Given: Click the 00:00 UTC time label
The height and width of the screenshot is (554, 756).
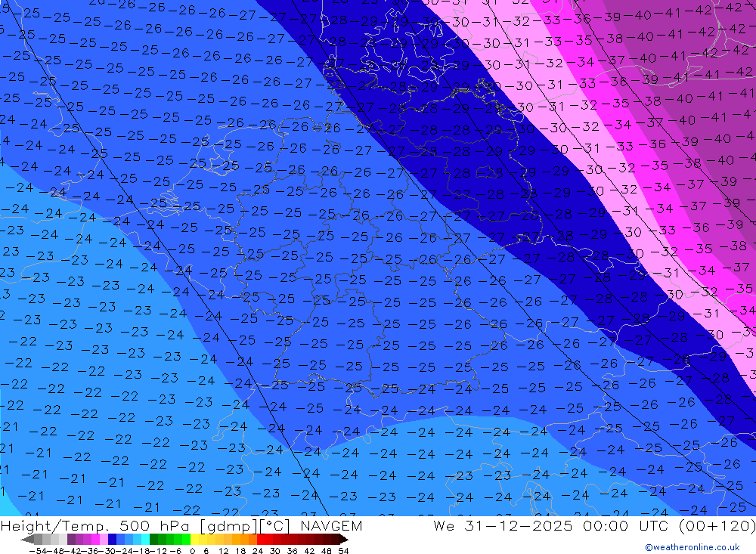Looking at the screenshot, I should 625,525.
